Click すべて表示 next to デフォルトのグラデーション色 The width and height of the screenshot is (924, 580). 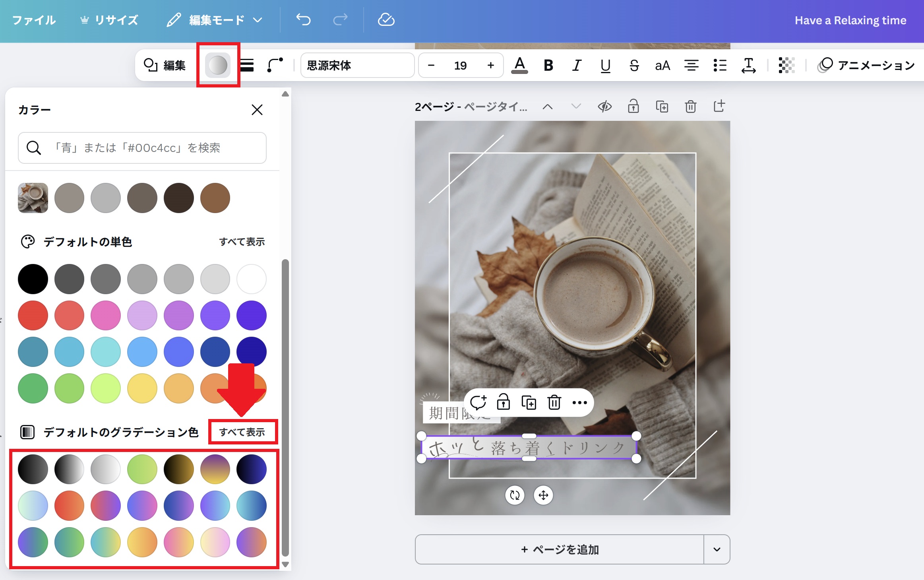242,432
